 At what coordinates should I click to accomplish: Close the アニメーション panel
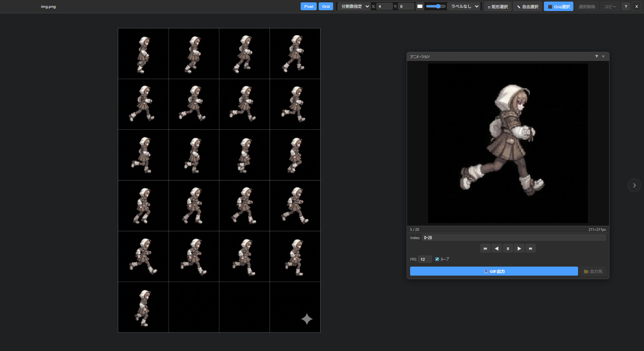click(x=603, y=57)
